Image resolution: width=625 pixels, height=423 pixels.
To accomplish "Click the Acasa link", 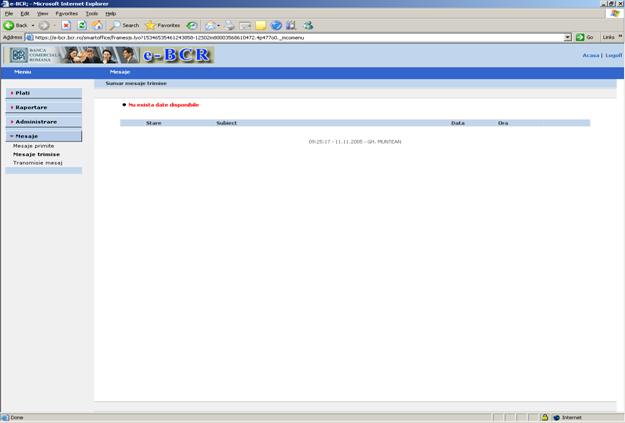I will tap(590, 55).
